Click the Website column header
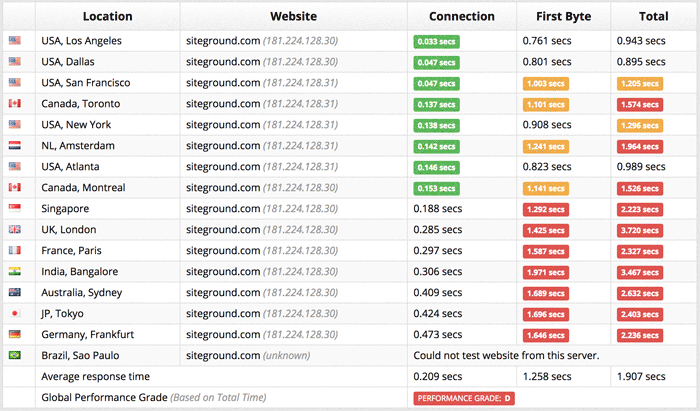The image size is (700, 411). (293, 17)
